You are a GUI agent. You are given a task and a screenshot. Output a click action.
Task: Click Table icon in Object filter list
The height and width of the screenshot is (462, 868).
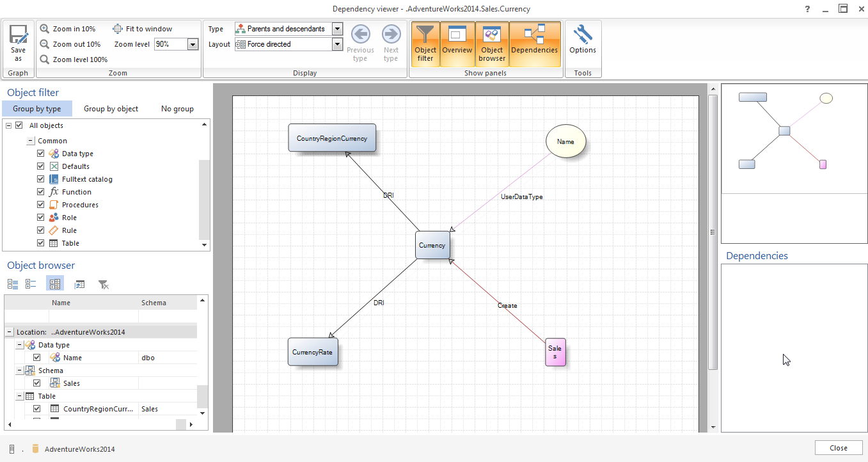click(x=54, y=243)
